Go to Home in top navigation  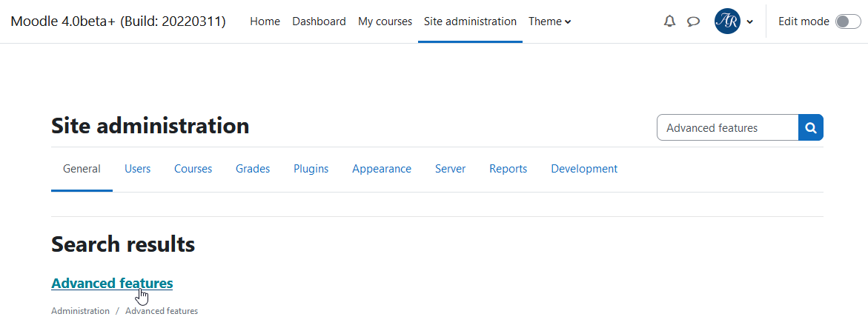[265, 21]
